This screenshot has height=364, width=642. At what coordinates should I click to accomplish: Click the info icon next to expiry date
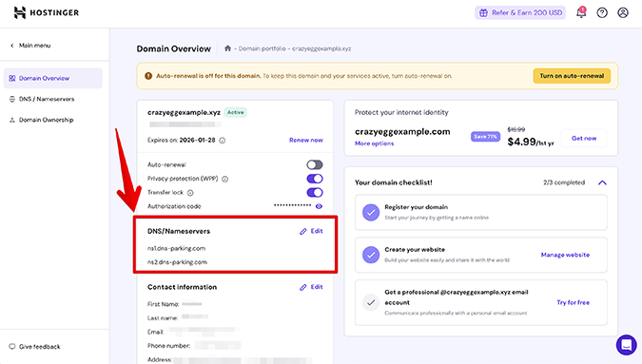(x=222, y=141)
